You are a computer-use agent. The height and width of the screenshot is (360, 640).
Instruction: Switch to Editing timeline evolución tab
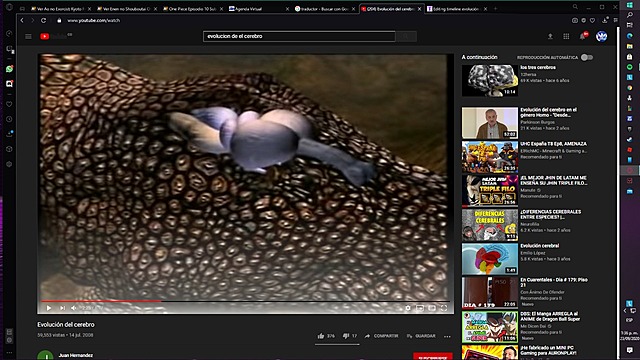[456, 9]
